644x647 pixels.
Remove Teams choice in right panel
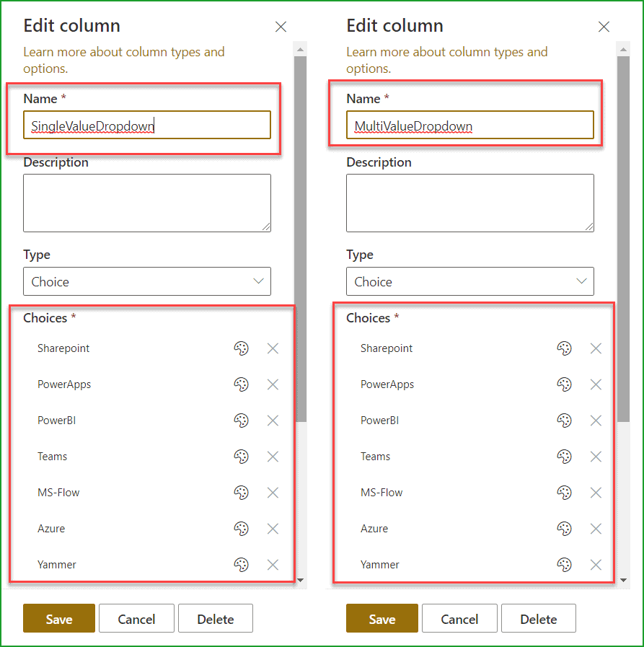596,457
